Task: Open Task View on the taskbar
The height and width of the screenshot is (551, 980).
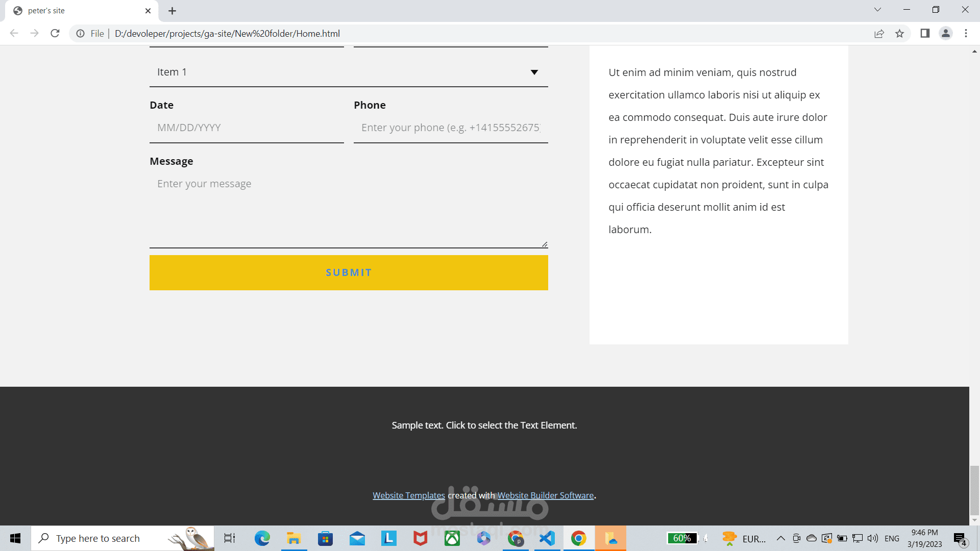Action: 230,538
